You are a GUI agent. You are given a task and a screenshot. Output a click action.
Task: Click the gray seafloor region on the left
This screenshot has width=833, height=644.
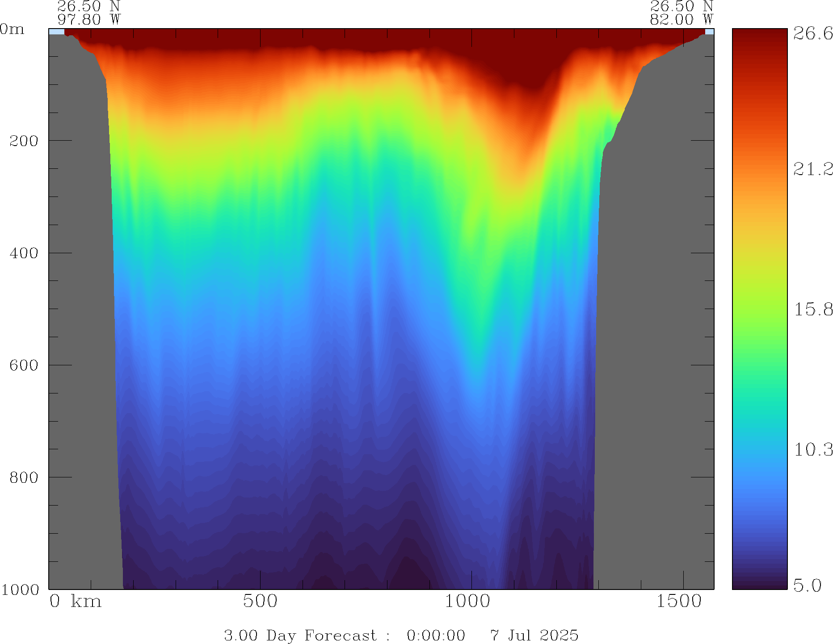(x=80, y=313)
